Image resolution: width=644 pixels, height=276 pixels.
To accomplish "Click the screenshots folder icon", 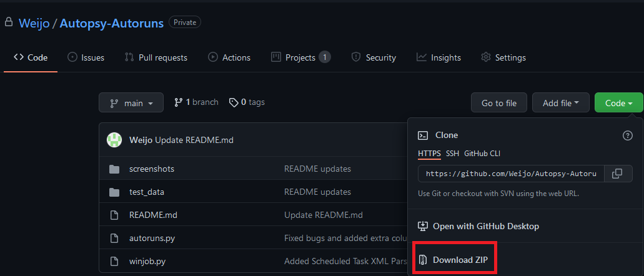I will pyautogui.click(x=114, y=169).
